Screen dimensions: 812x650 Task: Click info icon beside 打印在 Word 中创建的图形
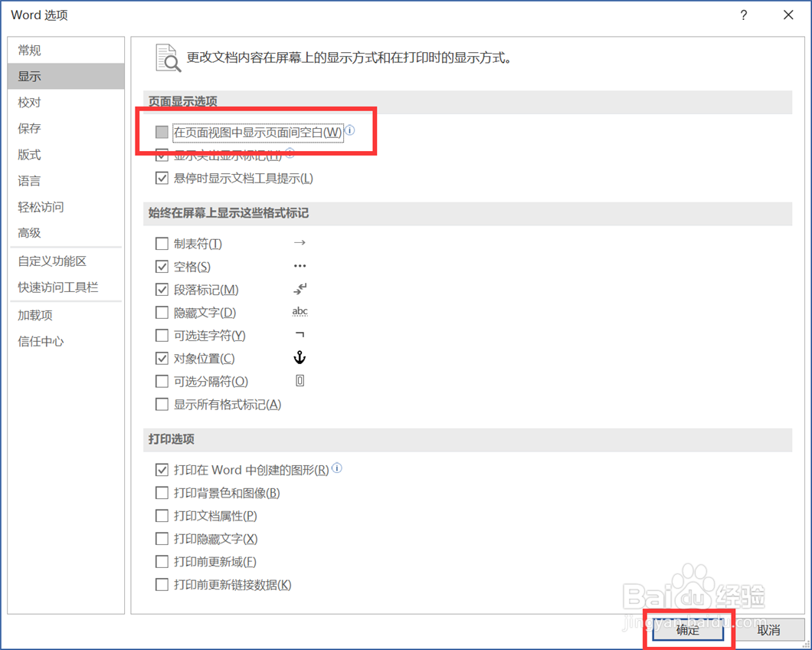336,468
